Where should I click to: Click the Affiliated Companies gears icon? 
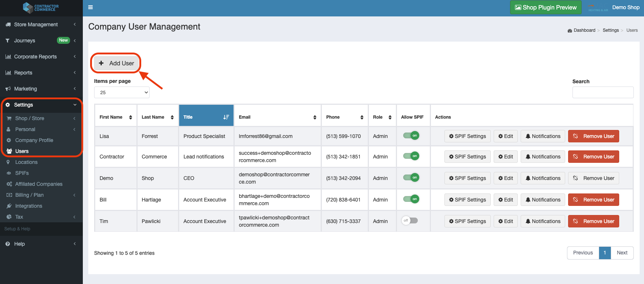point(9,184)
